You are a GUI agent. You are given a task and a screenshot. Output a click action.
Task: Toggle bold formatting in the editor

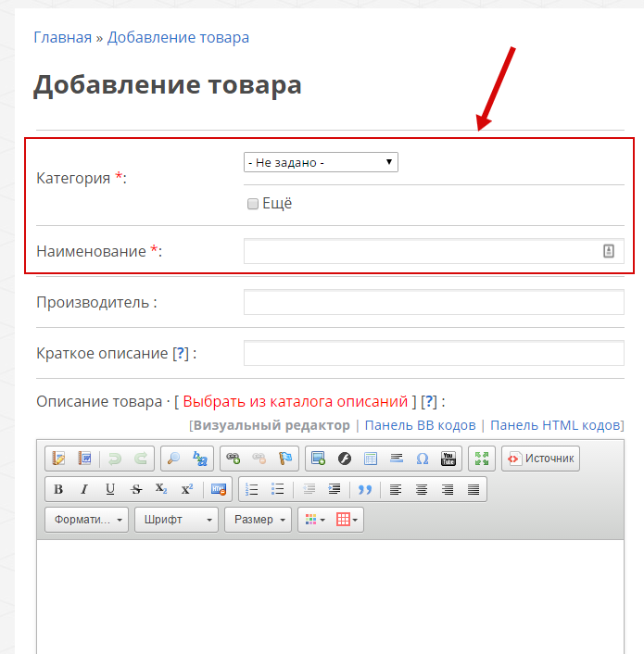(58, 489)
